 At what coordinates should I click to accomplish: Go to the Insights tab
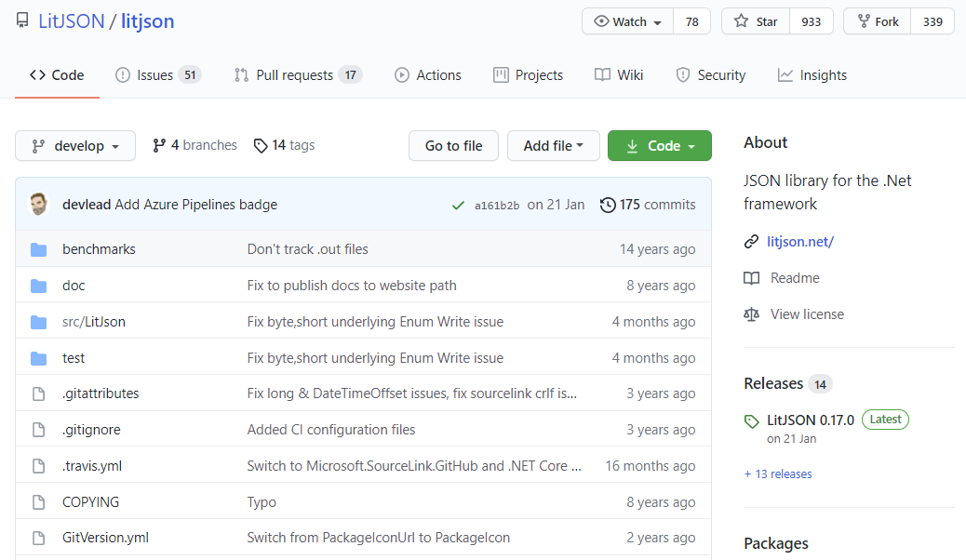(x=812, y=75)
